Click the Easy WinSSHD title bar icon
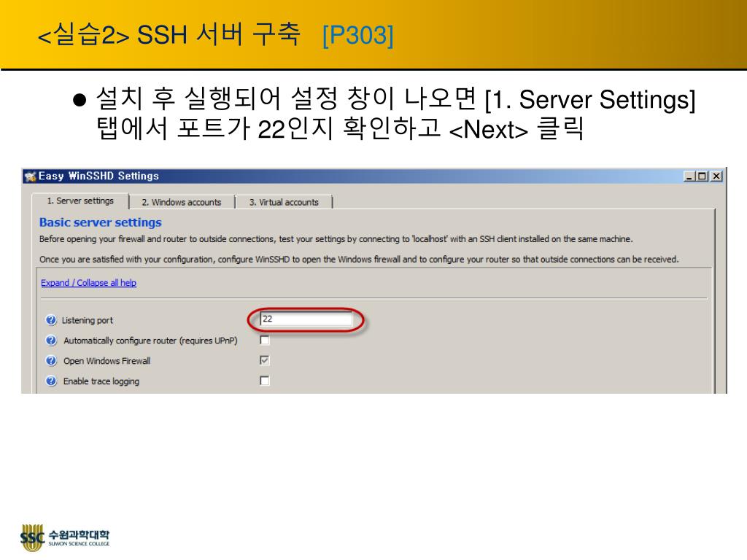The width and height of the screenshot is (747, 560). pos(31,176)
